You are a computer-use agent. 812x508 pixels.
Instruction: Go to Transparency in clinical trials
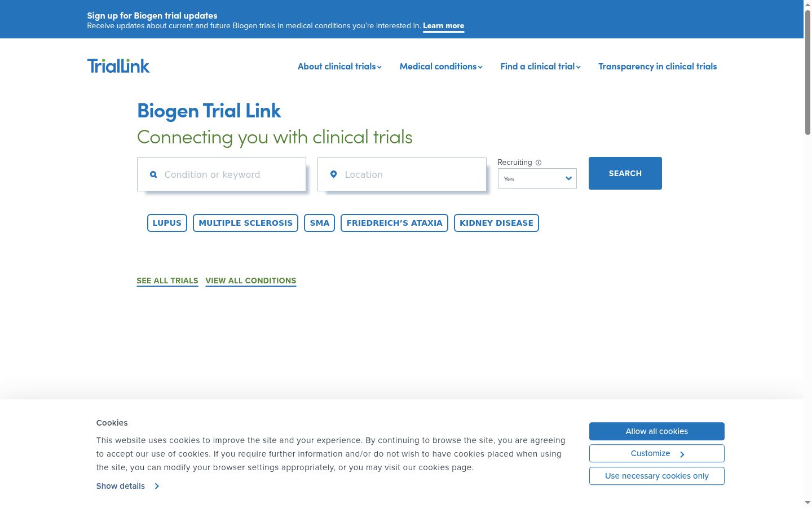coord(657,67)
